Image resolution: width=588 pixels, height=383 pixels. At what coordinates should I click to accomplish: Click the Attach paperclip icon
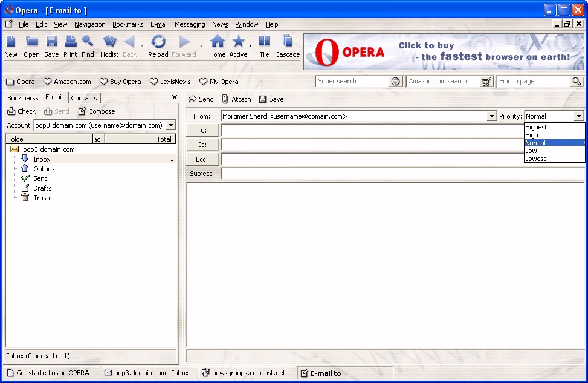point(225,99)
